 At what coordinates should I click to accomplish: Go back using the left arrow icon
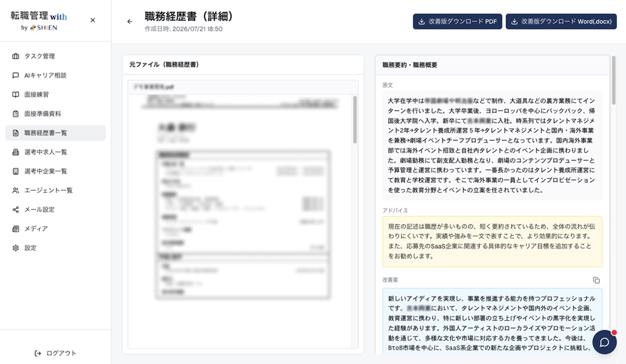[x=129, y=21]
